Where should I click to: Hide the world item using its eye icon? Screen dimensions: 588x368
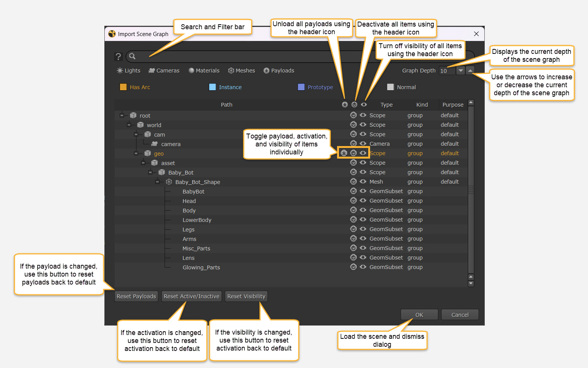tap(363, 124)
